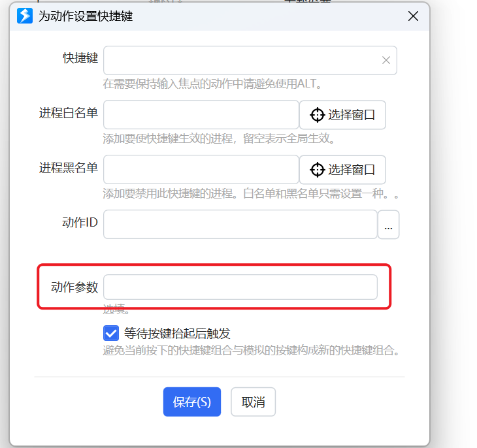Click the 进程白名单 field label
This screenshot has height=448, width=477.
[69, 113]
